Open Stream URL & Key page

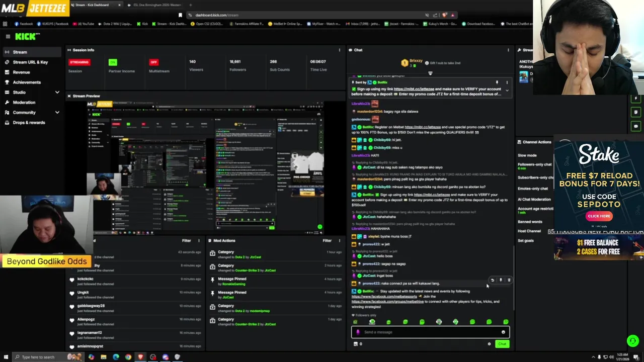[31, 62]
